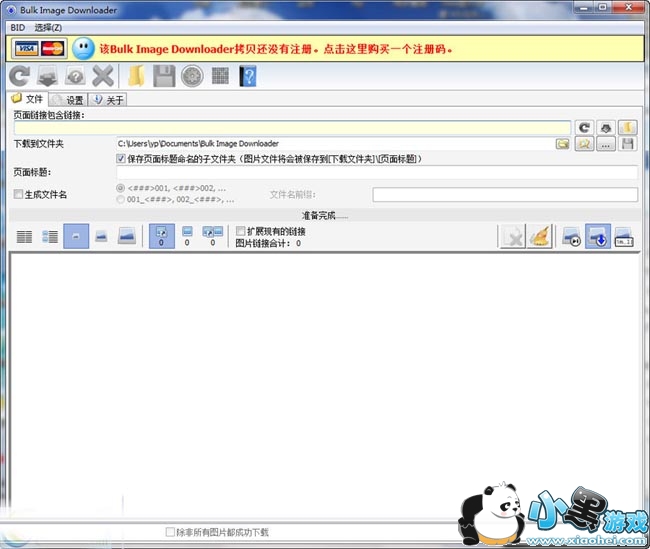Click the download tray icon in main toolbar
Viewport: 650px width, 549px height.
pos(47,76)
